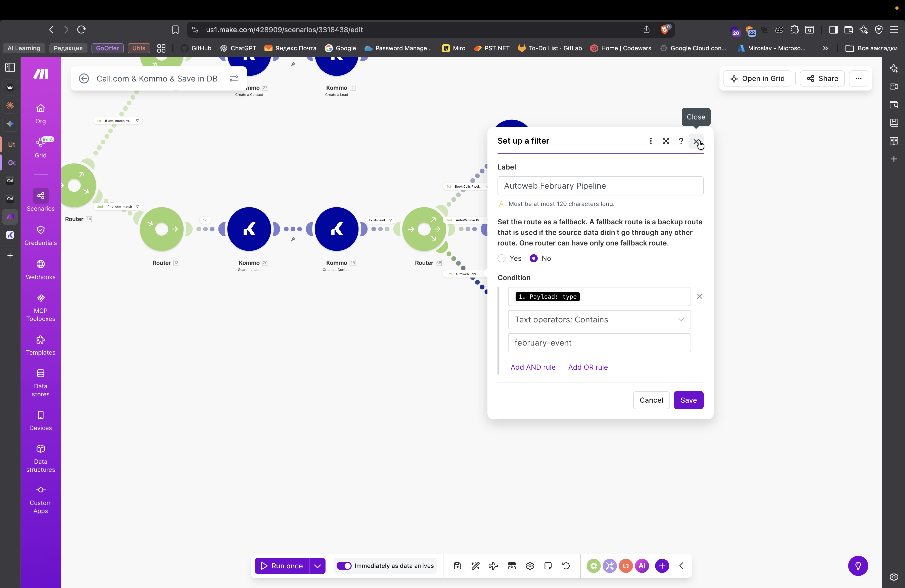Click the Kommo Search Leads module
Screen dimensions: 905x588
(x=249, y=229)
